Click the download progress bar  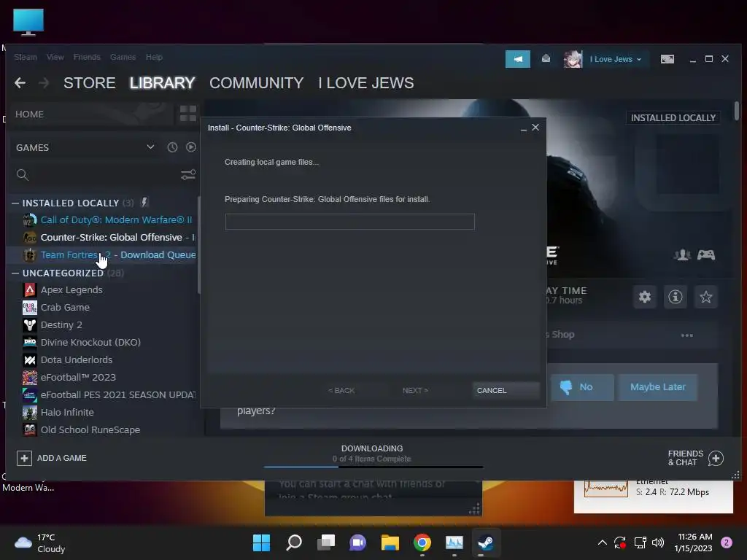coord(373,467)
